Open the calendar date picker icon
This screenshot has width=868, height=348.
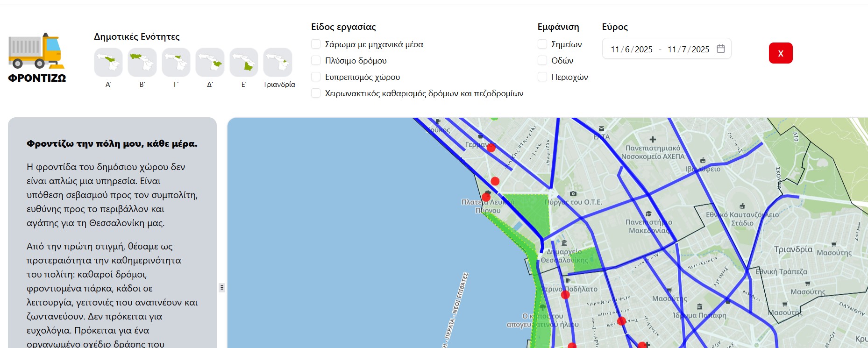pos(721,49)
